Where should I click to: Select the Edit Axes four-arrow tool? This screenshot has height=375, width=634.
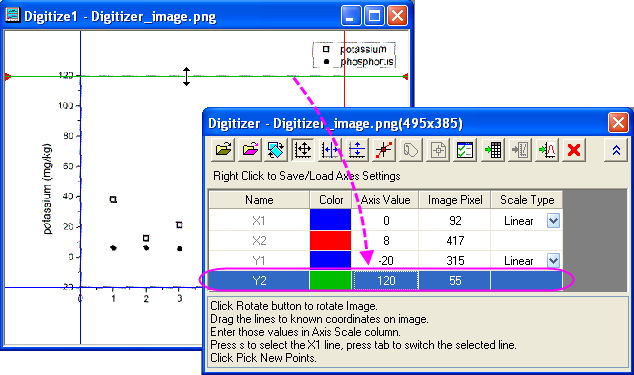pos(303,150)
